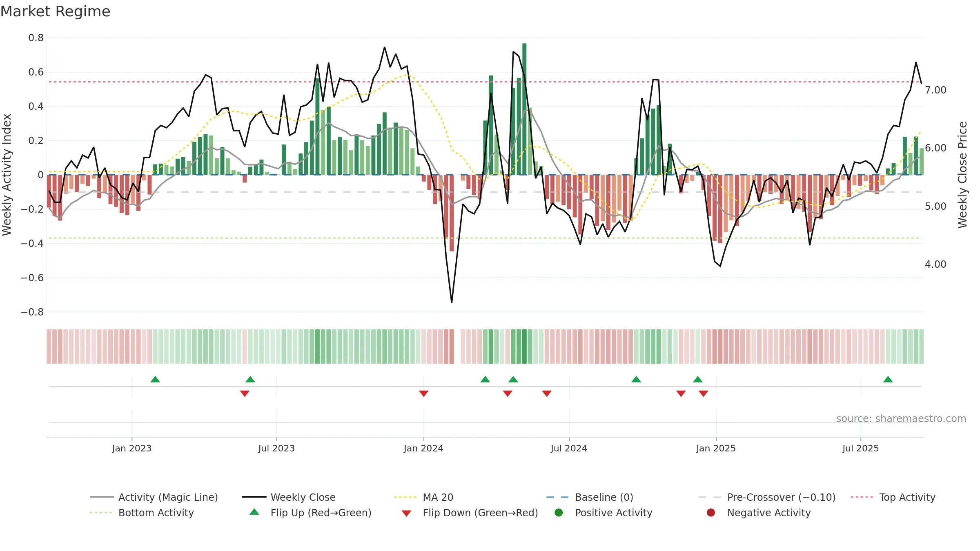Click the 6.00 price axis tick label
The width and height of the screenshot is (980, 551).
click(935, 148)
